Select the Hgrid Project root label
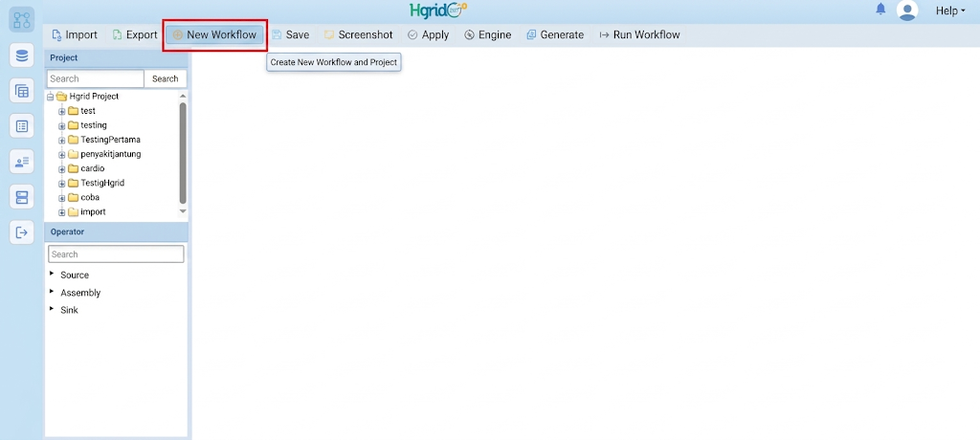 pos(94,97)
